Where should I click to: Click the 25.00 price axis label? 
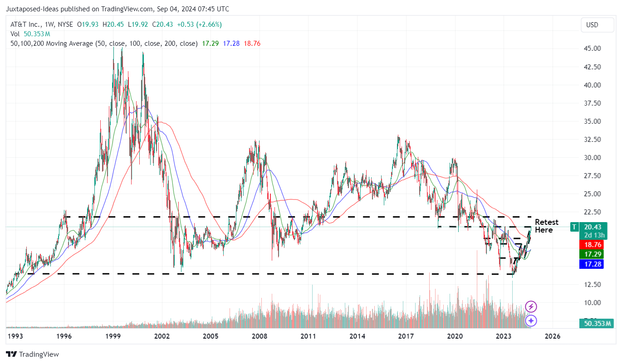(593, 194)
